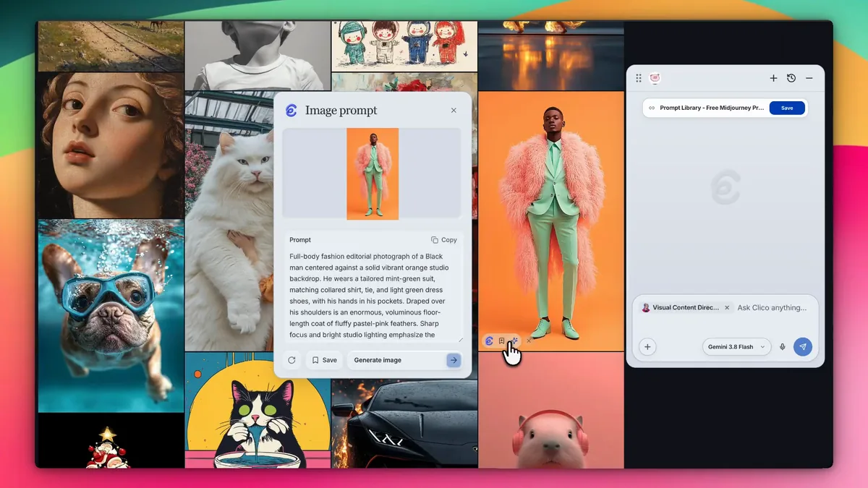Click the preview thumbnail in Image prompt dialog
868x488 pixels.
click(x=373, y=174)
